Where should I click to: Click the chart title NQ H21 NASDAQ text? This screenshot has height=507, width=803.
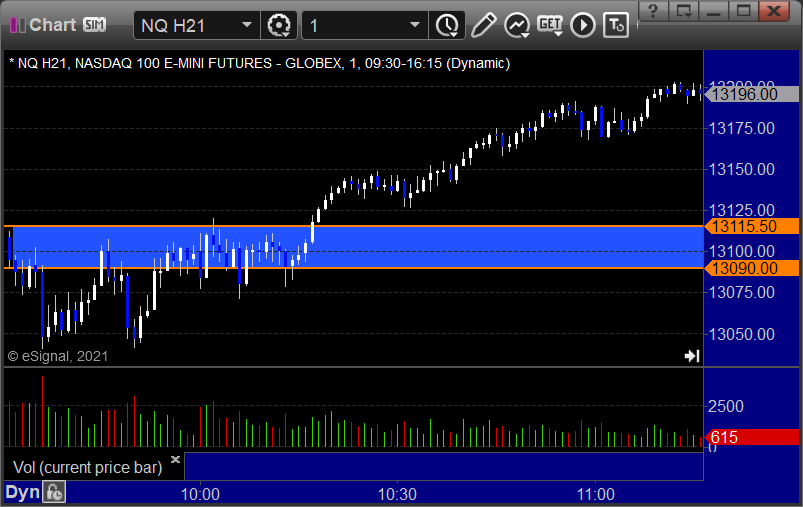click(x=260, y=64)
